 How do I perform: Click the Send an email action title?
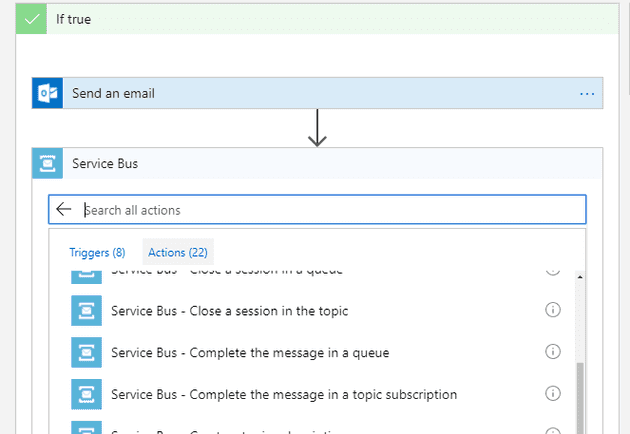coord(113,94)
